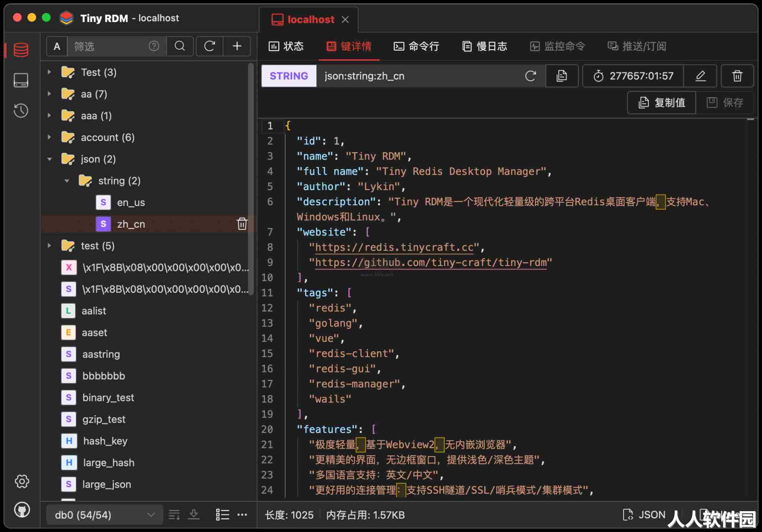
Task: Expand the test (5) folder
Action: [49, 246]
